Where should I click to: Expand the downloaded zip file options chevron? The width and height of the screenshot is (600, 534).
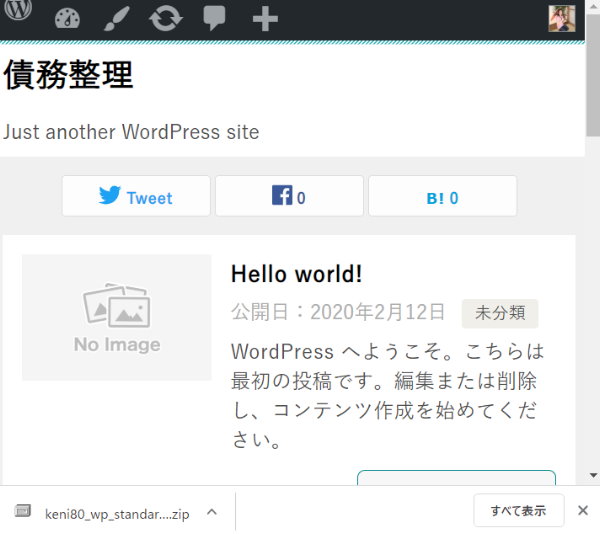click(211, 512)
